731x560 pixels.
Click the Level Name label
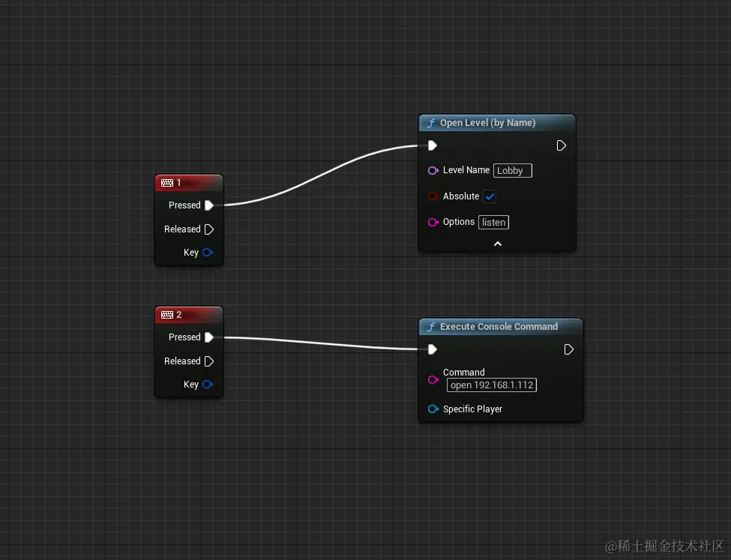point(466,170)
